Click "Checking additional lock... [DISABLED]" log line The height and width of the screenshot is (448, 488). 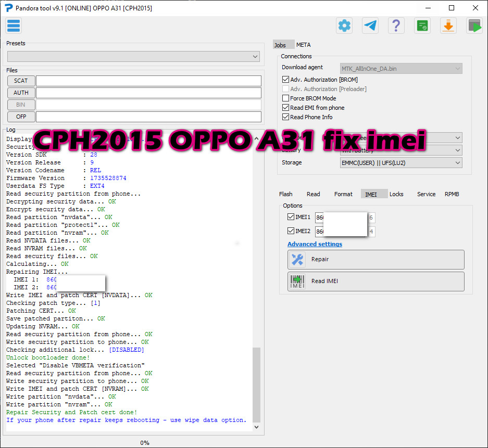75,350
